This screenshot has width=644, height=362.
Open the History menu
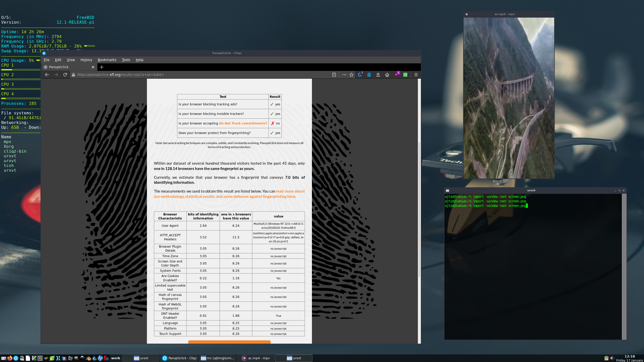[86, 60]
